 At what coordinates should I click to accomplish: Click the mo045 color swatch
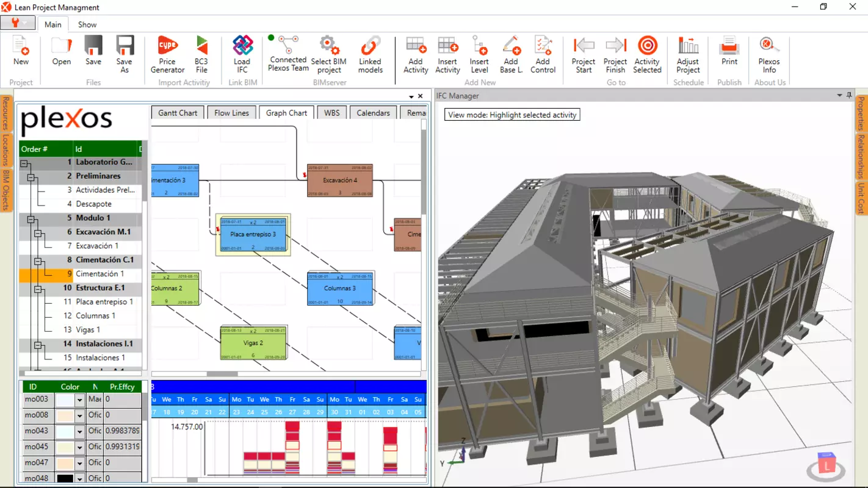pyautogui.click(x=65, y=447)
